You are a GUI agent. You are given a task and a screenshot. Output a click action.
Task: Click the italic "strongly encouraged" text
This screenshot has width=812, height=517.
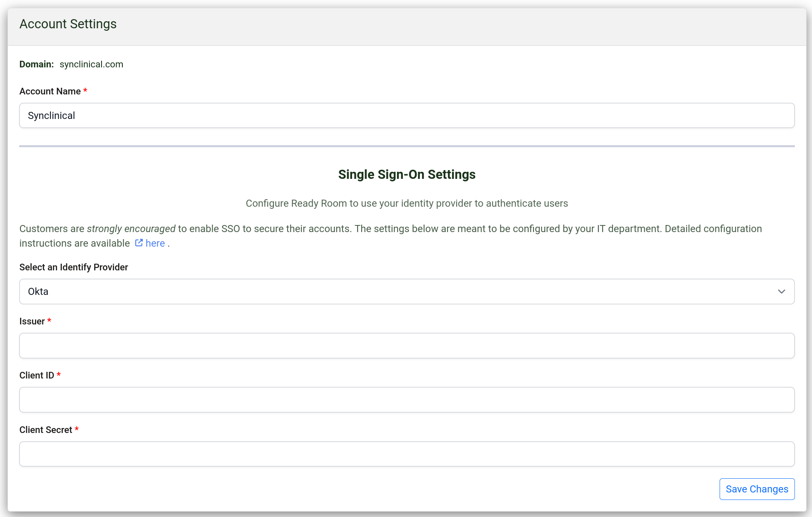click(131, 229)
